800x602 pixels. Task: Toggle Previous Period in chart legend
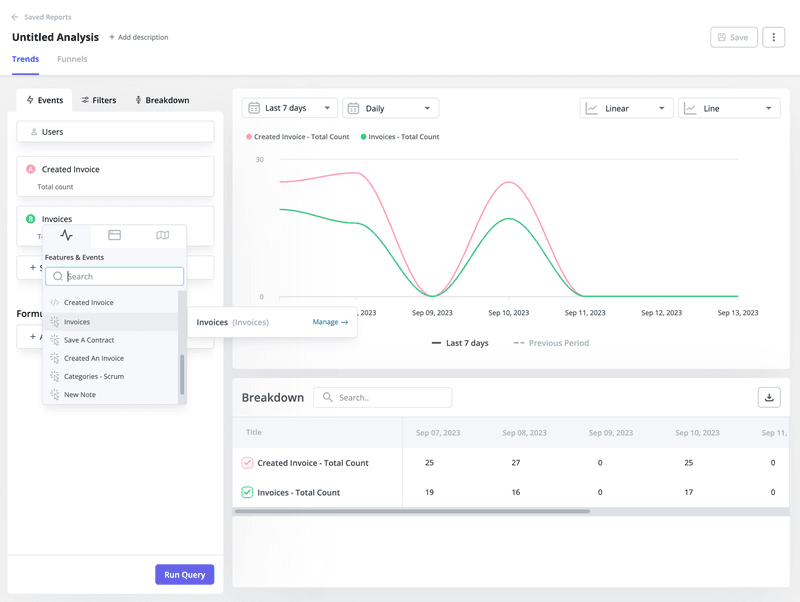point(551,343)
